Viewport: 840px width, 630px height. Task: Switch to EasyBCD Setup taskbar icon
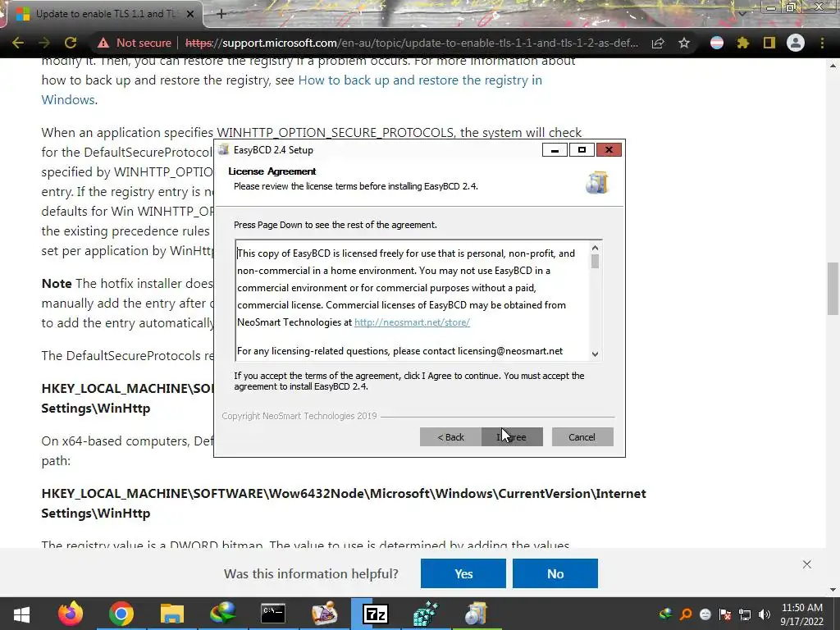point(476,614)
